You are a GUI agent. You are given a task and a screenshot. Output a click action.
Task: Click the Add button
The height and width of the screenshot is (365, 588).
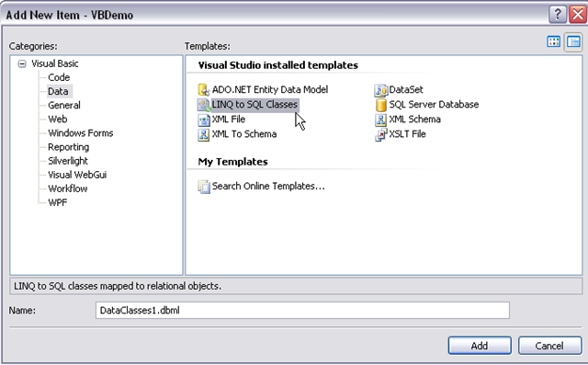[480, 346]
